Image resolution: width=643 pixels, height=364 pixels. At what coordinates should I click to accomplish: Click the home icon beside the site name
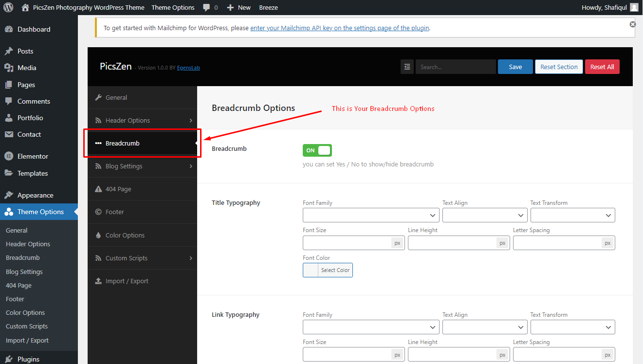coord(25,7)
